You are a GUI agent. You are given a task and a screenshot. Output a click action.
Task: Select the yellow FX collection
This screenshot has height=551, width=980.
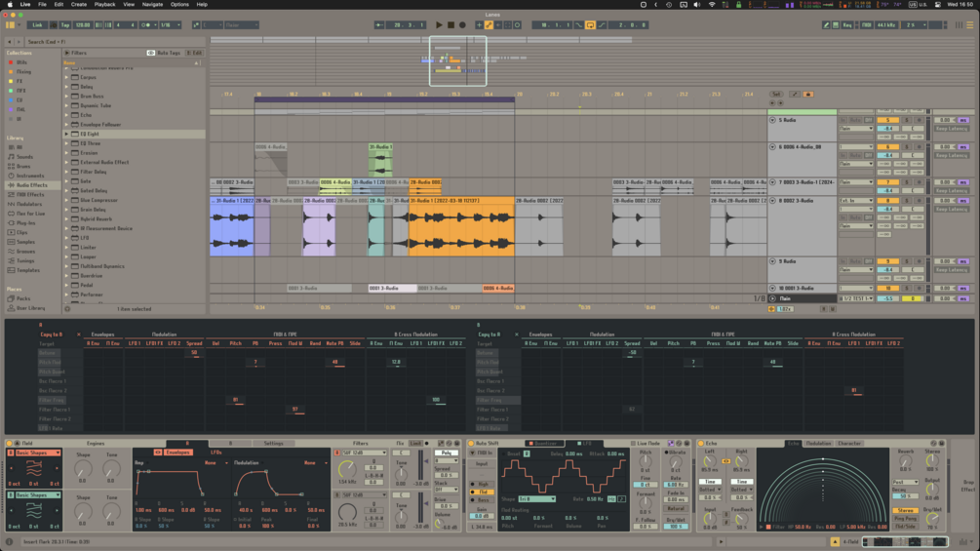click(x=20, y=81)
